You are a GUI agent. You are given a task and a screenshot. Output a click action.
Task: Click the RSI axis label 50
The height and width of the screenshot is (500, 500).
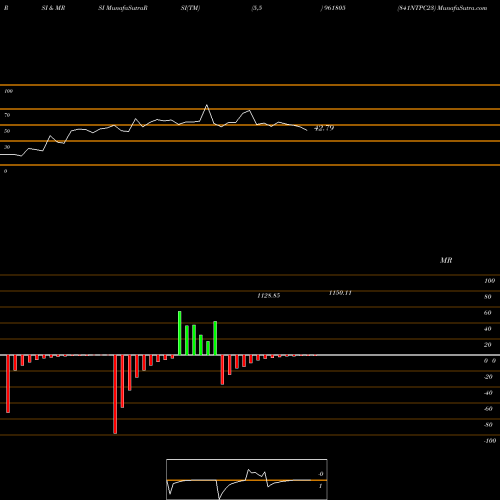coord(7,131)
